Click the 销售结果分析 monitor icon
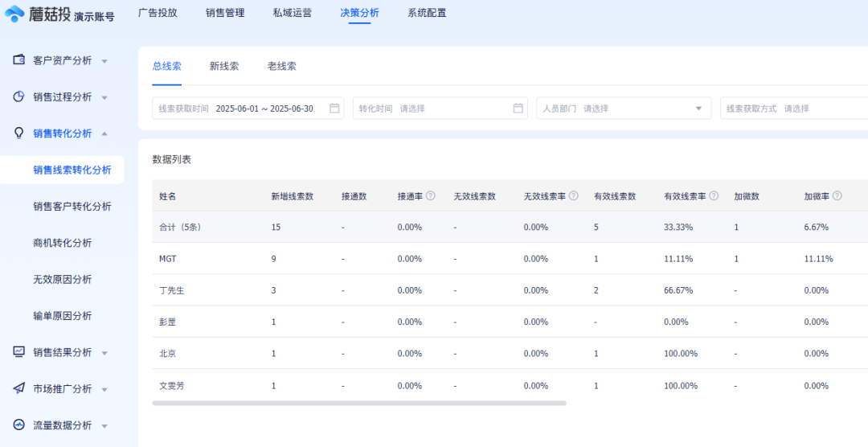 click(19, 352)
